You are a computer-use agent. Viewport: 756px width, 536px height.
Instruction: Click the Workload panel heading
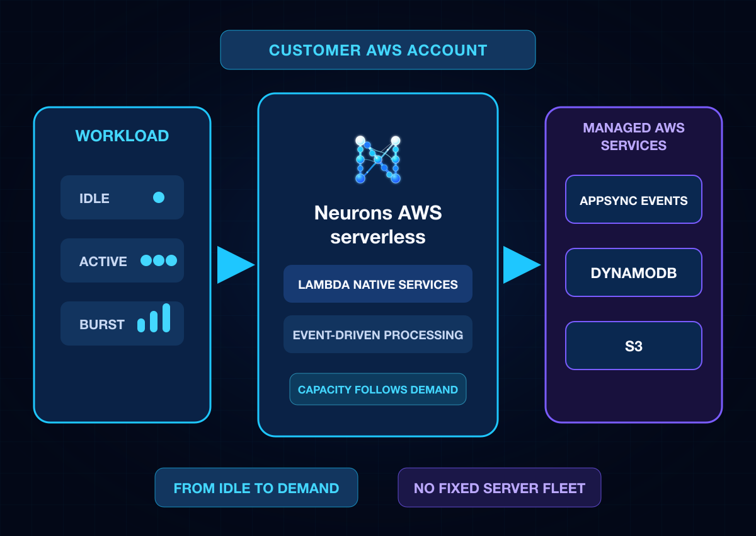122,136
